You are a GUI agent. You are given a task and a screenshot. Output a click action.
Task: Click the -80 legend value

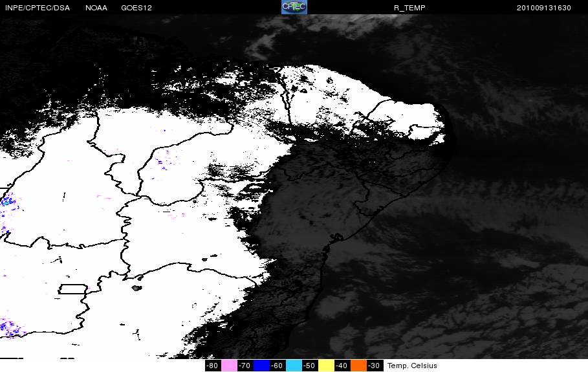[x=212, y=366]
